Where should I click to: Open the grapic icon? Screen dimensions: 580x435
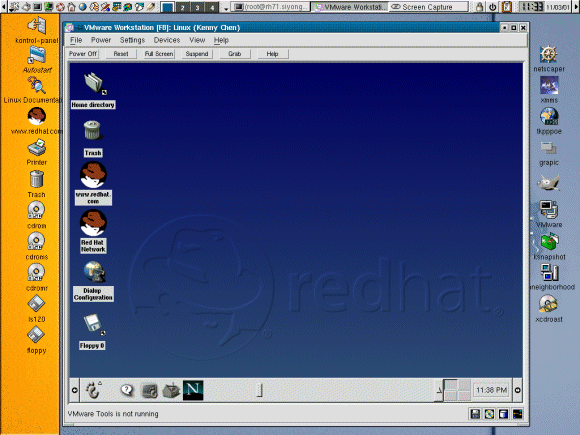[549, 148]
